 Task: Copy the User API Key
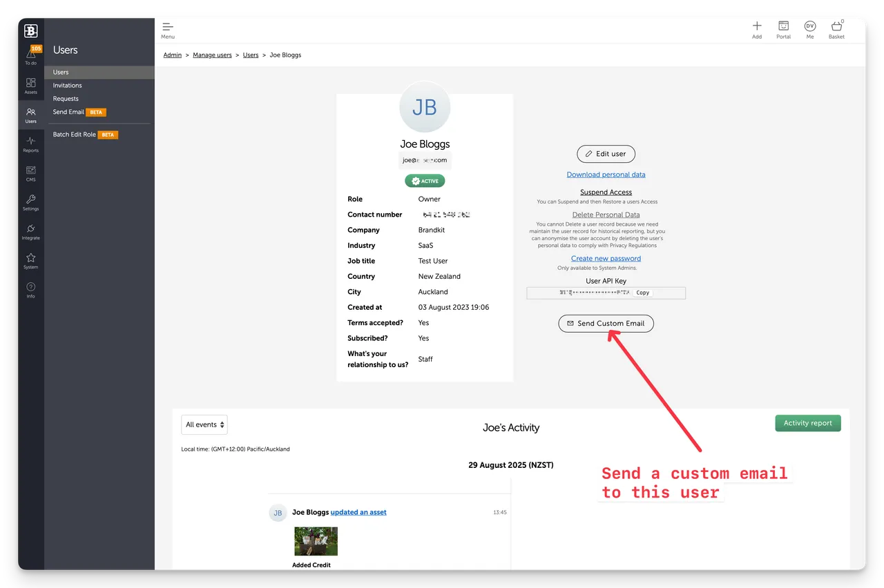pyautogui.click(x=642, y=293)
